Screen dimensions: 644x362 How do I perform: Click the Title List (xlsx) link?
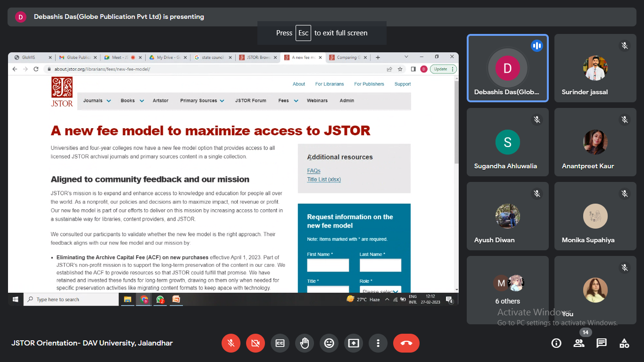pos(324,180)
